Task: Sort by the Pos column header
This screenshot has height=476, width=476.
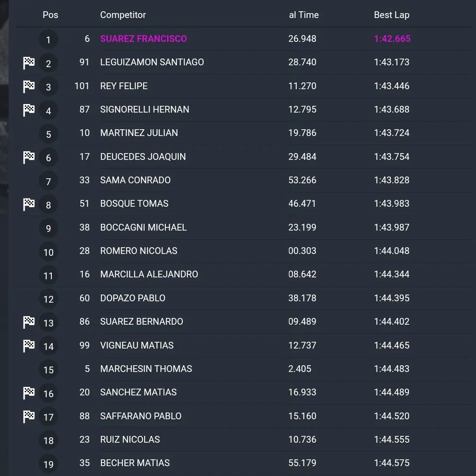Action: [x=50, y=15]
